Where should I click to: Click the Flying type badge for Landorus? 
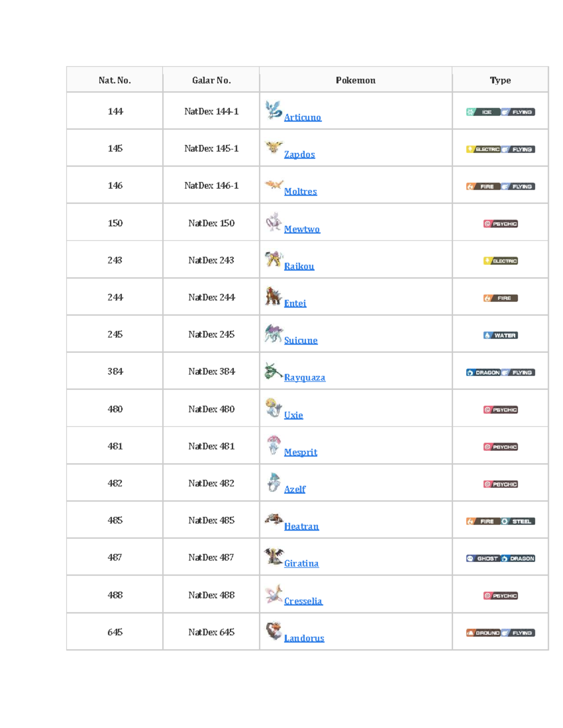click(518, 633)
